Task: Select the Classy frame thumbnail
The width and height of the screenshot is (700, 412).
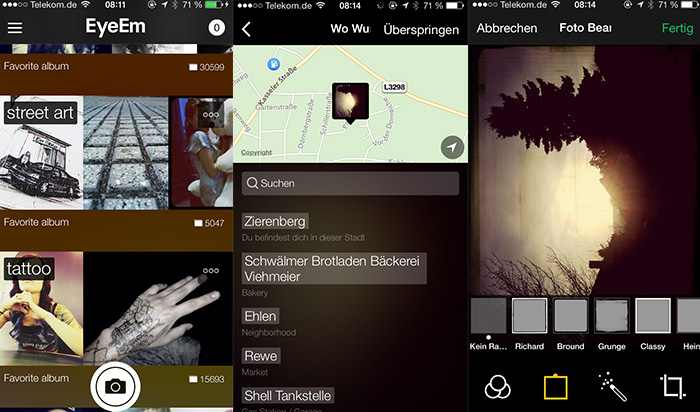Action: (653, 316)
